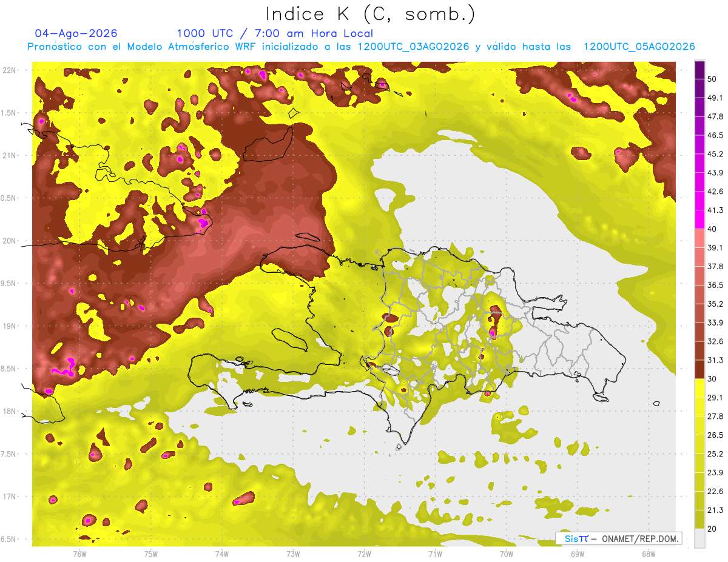Image resolution: width=728 pixels, height=562 pixels.
Task: Click the "31.3" legend value
Action: 715,360
